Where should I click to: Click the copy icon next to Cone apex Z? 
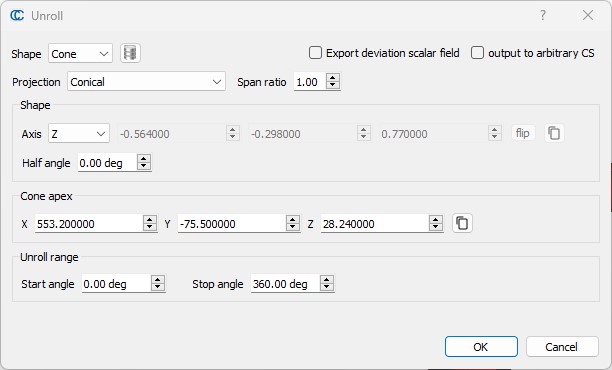[x=462, y=223]
